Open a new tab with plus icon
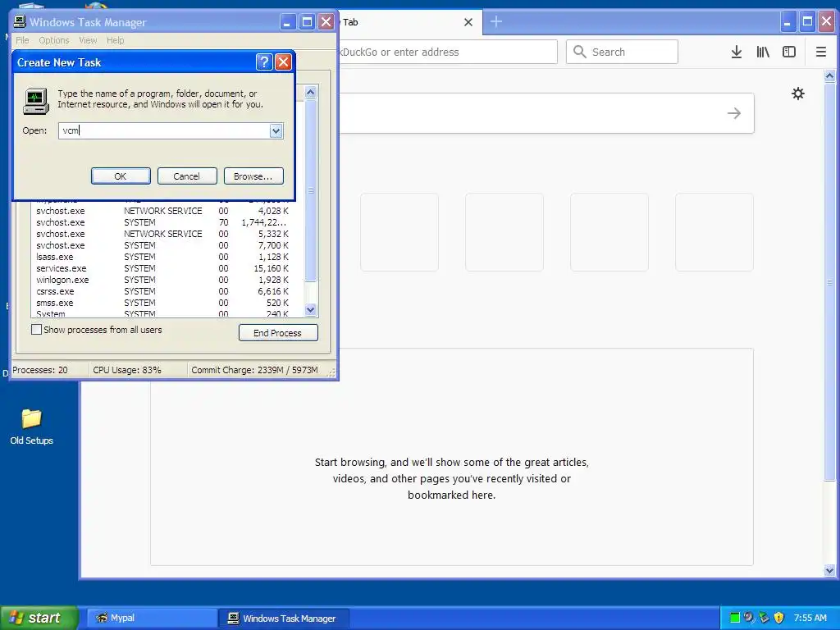This screenshot has height=630, width=840. click(x=496, y=22)
